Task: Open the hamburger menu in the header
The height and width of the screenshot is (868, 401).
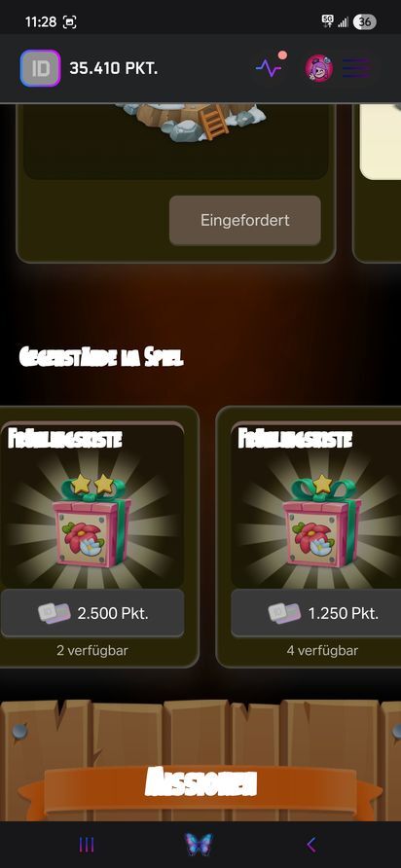Action: click(x=355, y=68)
